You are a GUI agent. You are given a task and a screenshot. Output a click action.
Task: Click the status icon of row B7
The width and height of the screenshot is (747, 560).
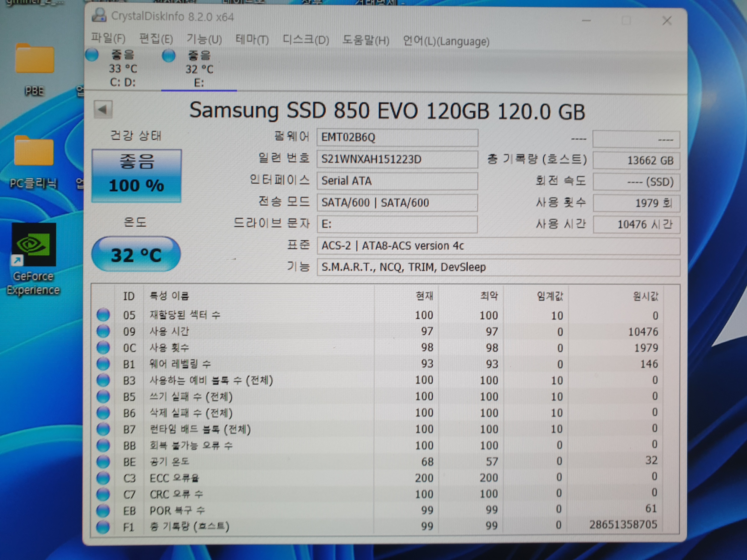pyautogui.click(x=103, y=429)
